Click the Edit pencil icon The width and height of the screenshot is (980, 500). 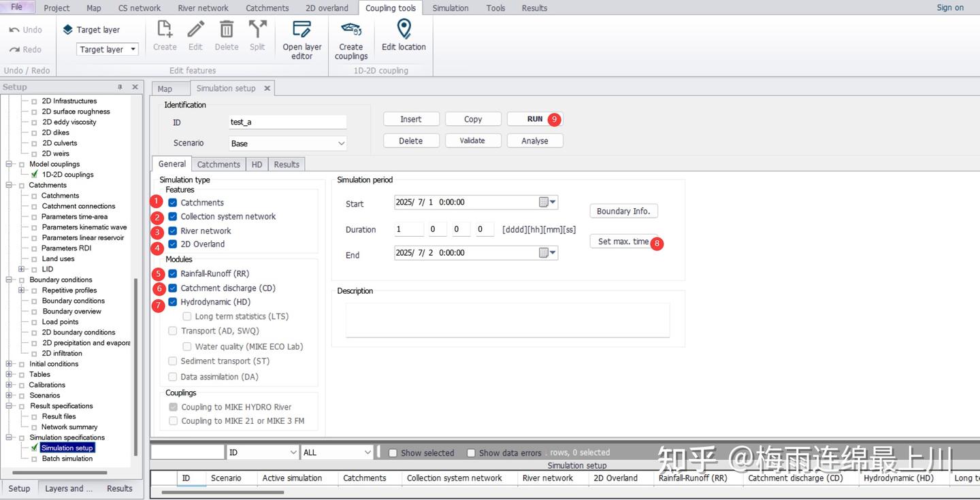point(195,29)
